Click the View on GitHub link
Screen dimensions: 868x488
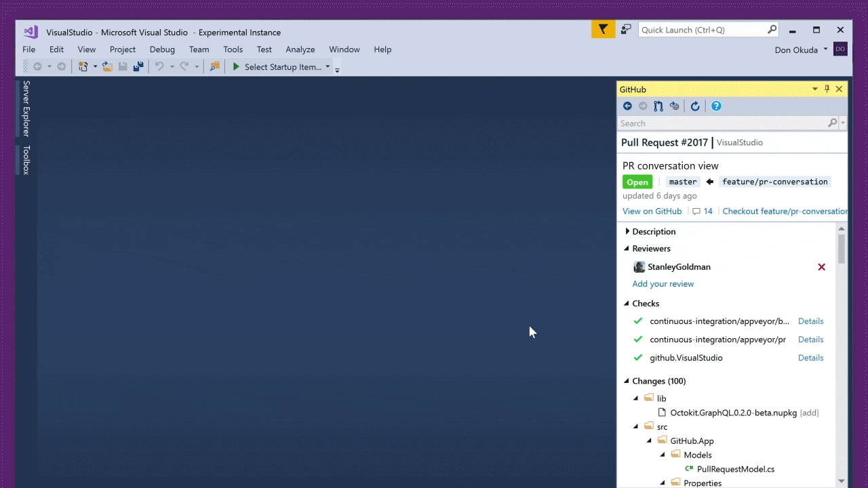click(x=652, y=211)
